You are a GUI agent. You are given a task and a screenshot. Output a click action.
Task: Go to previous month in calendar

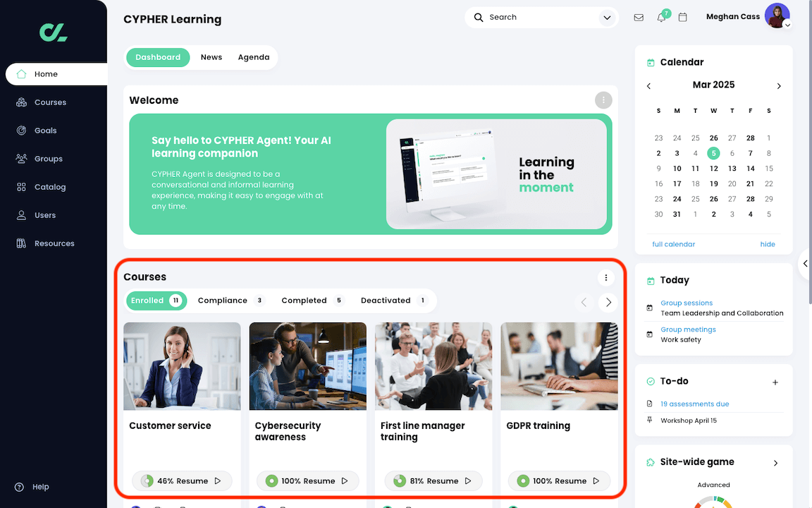pos(649,86)
